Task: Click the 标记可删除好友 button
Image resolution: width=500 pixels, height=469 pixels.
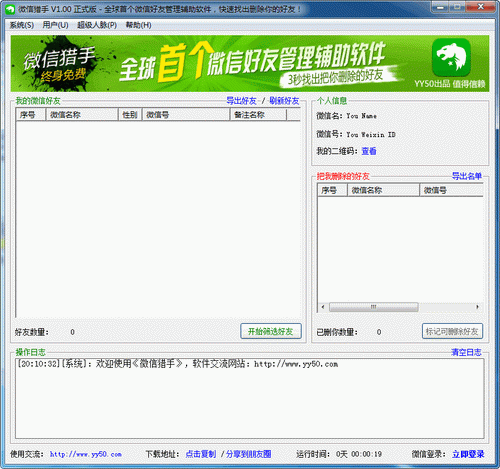Action: tap(452, 331)
